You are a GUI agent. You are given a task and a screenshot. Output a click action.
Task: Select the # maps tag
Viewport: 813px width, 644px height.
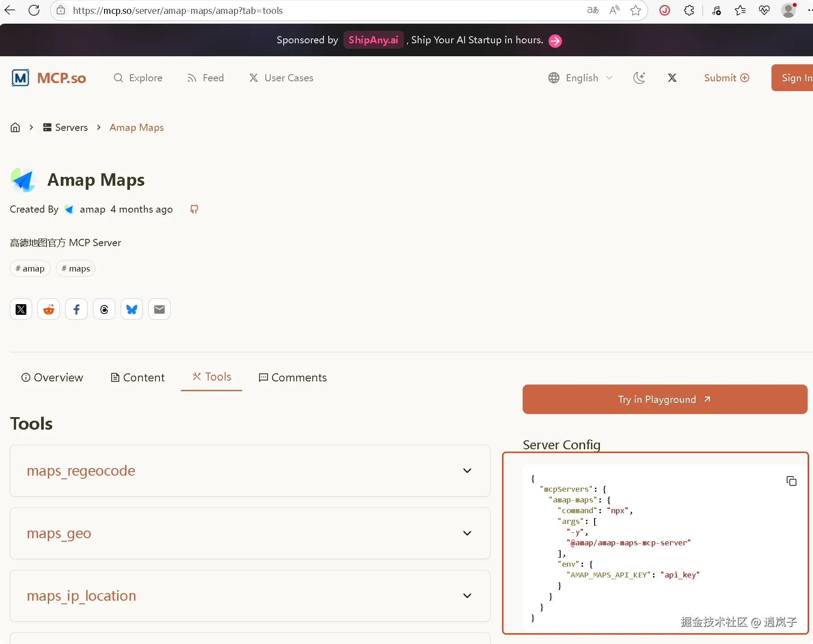click(76, 268)
